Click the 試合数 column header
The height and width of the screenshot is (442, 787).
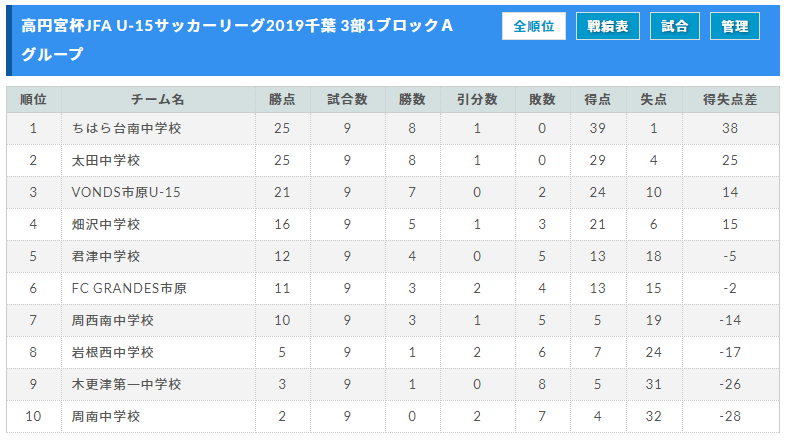[347, 99]
